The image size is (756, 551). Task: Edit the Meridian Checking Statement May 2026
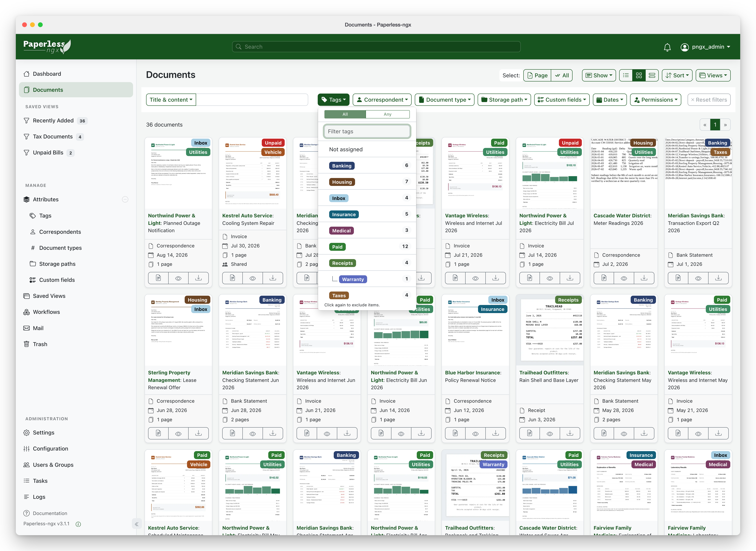click(604, 433)
